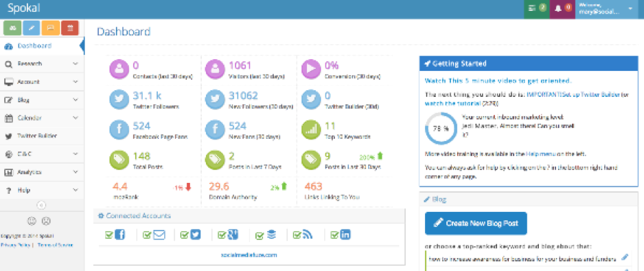Click the Create New Blog Post button
Screen dimensions: 644x271
pos(476,224)
